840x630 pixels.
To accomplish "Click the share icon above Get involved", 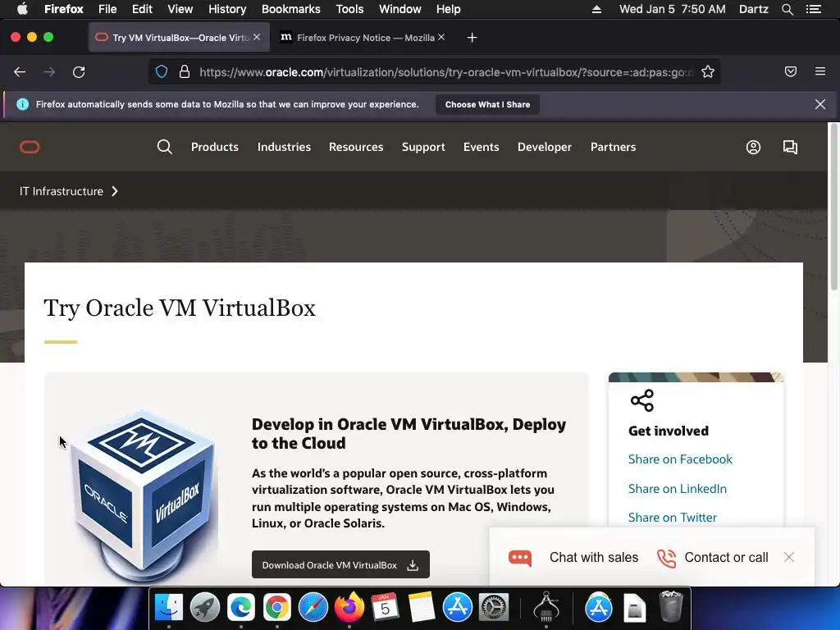I will tap(641, 400).
